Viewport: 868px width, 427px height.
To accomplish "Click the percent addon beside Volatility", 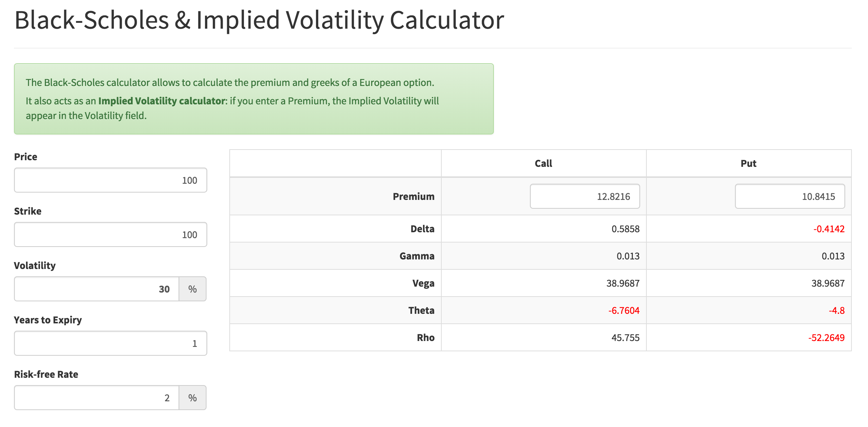I will (x=193, y=289).
